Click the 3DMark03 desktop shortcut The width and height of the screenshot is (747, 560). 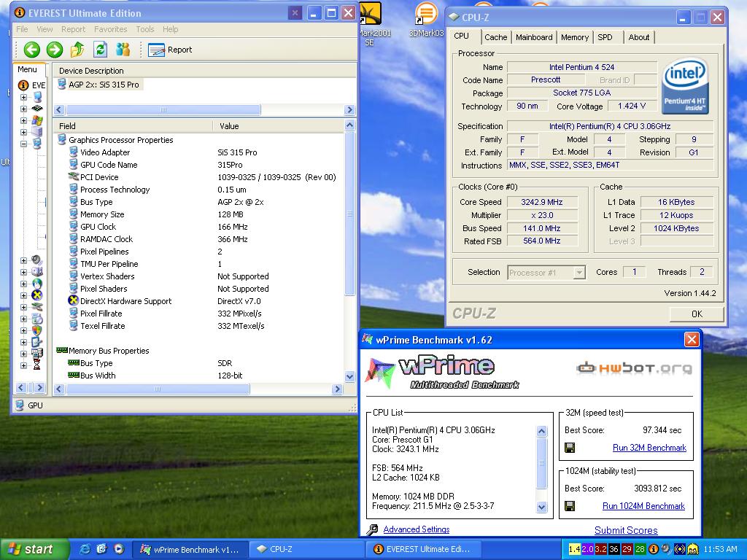(x=426, y=20)
